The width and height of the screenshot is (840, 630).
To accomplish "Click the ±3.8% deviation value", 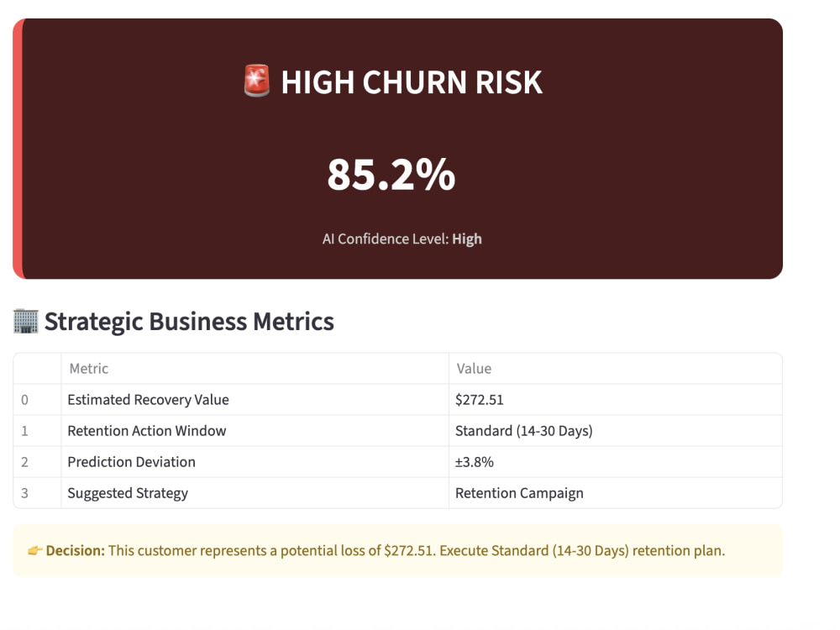I will 475,462.
